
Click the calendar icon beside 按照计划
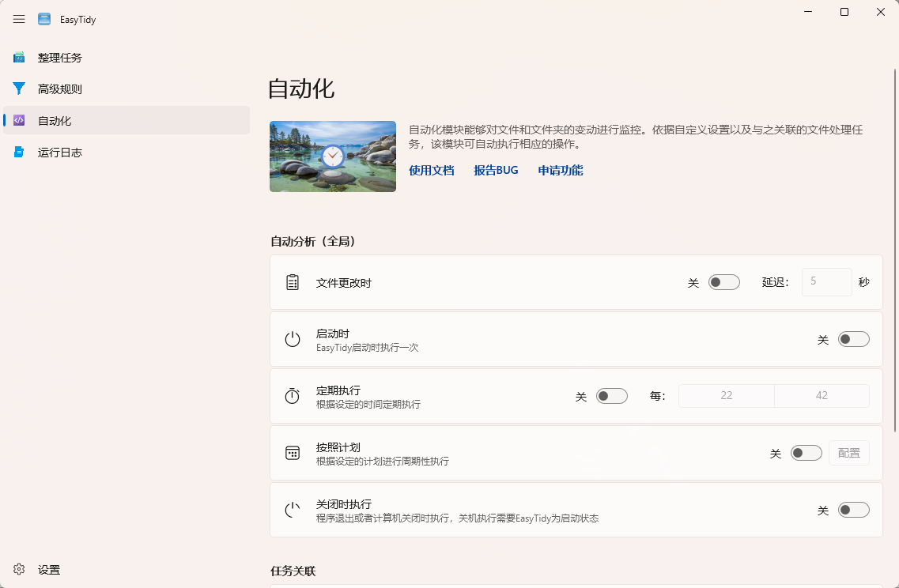coord(293,453)
